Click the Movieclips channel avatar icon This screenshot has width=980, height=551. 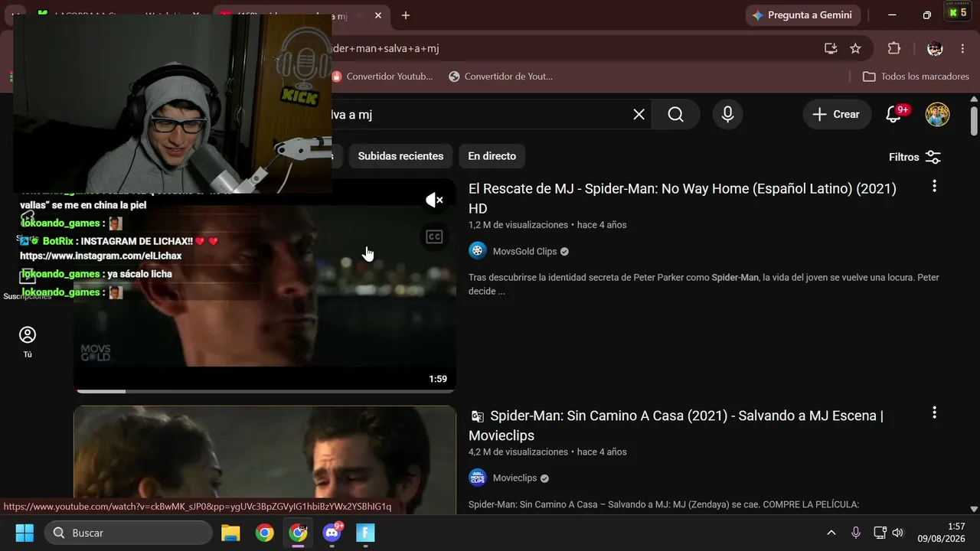[478, 478]
